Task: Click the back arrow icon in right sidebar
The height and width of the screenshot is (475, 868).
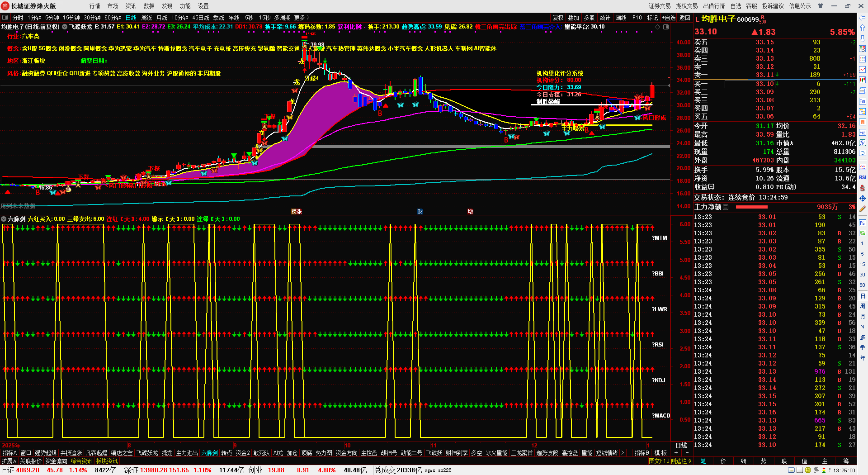Action: [x=863, y=18]
